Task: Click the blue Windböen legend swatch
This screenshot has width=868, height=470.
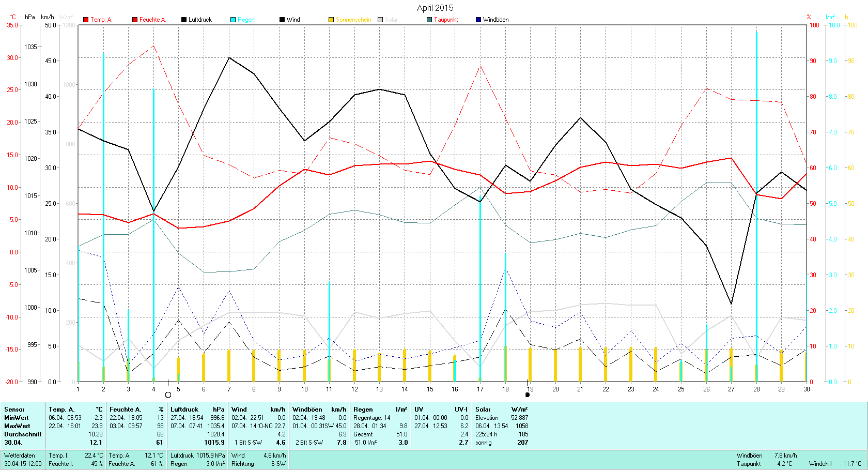Action: [478, 20]
